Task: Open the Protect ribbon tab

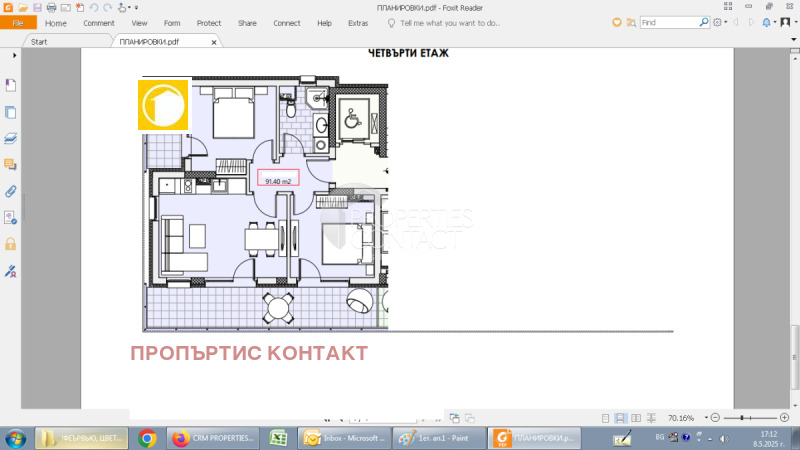Action: point(209,23)
